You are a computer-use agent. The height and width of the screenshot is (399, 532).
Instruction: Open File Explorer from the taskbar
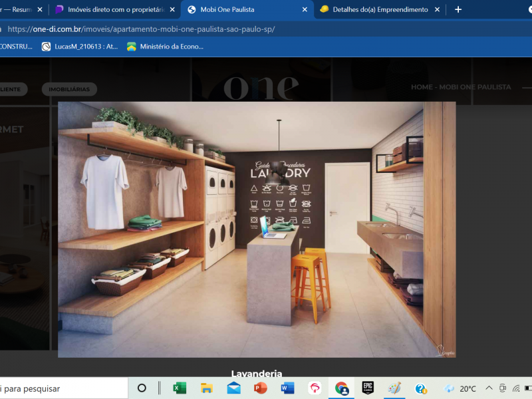point(207,388)
